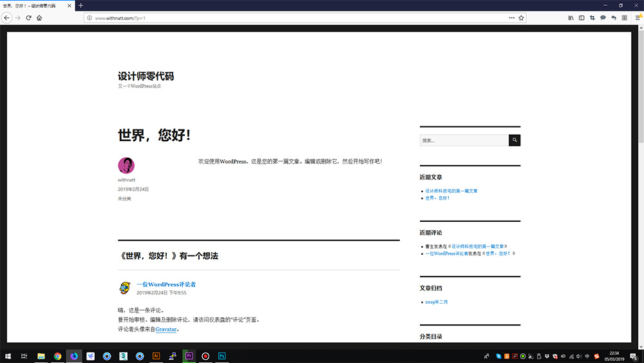Click the taskbar clock showing 22:34
This screenshot has height=363, width=644.
click(614, 356)
